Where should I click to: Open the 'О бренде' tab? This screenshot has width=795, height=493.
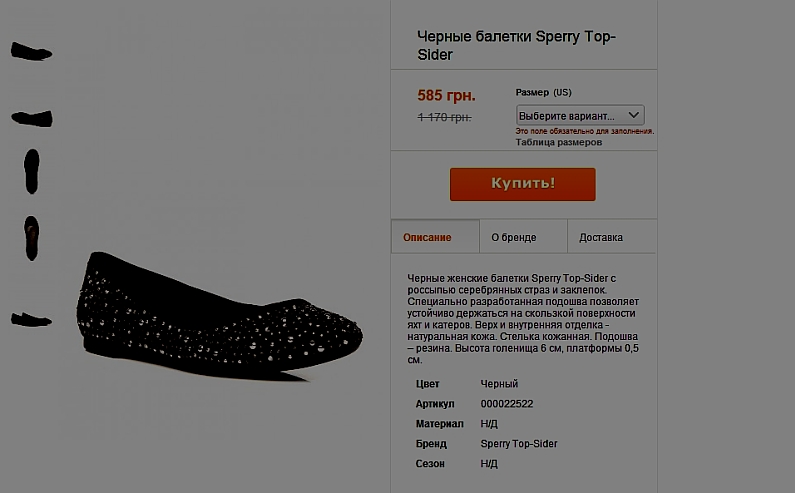tap(514, 238)
